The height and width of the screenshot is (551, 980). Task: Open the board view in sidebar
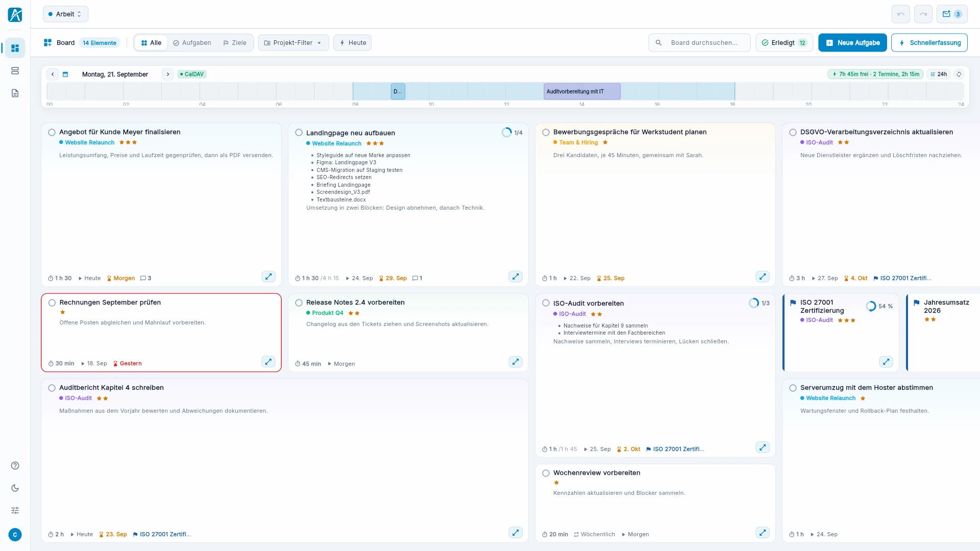15,48
